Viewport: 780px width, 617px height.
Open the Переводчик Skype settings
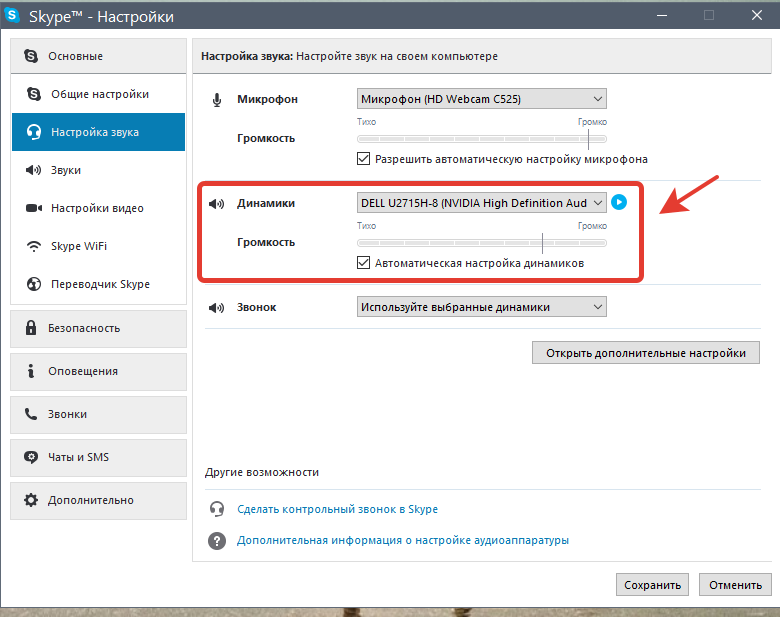coord(98,284)
